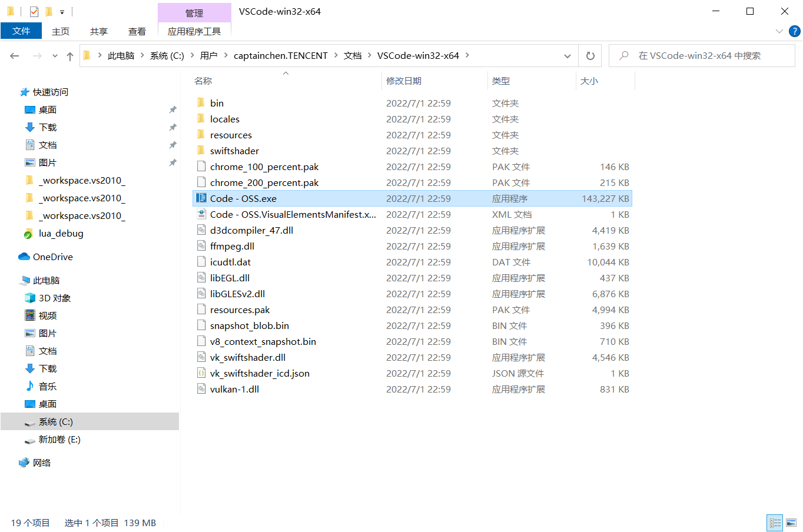Open Explorer help question mark icon
Screen dimensions: 803x532
click(x=794, y=31)
